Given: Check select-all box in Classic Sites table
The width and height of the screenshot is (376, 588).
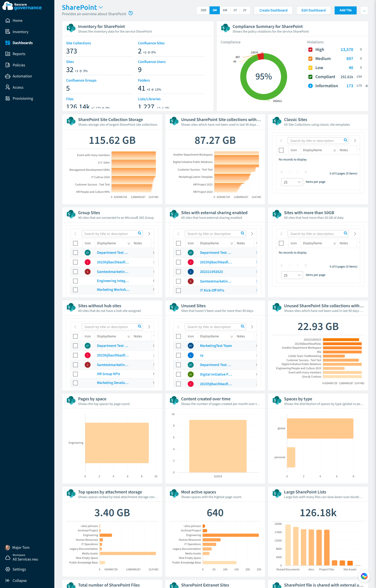Looking at the screenshot, I should [x=281, y=150].
